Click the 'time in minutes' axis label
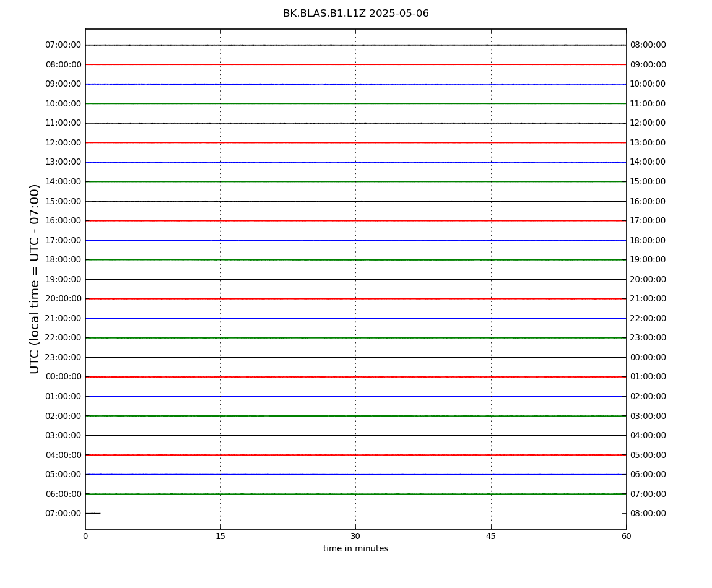This screenshot has width=712, height=588. 355,548
